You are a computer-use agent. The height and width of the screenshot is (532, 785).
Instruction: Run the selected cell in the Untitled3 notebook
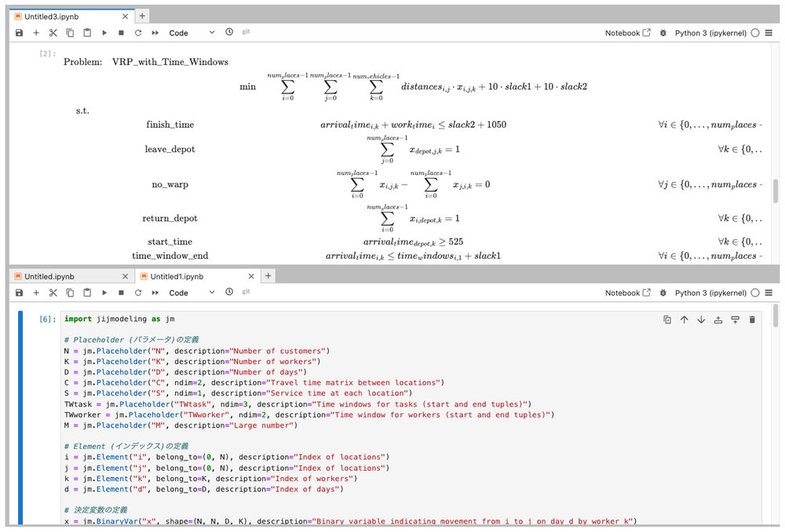point(104,33)
